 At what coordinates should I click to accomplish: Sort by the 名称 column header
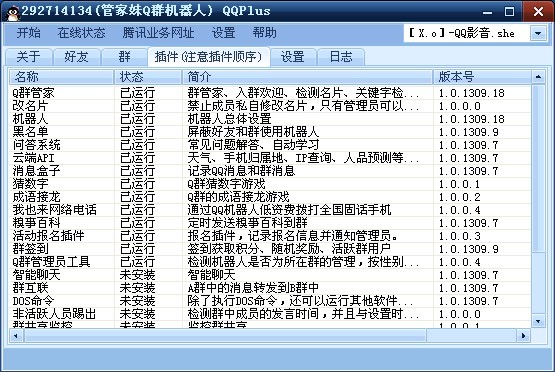61,76
